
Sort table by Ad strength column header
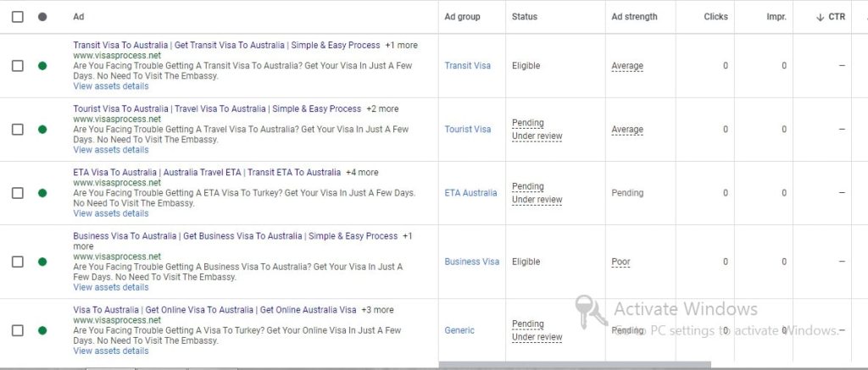coord(634,17)
